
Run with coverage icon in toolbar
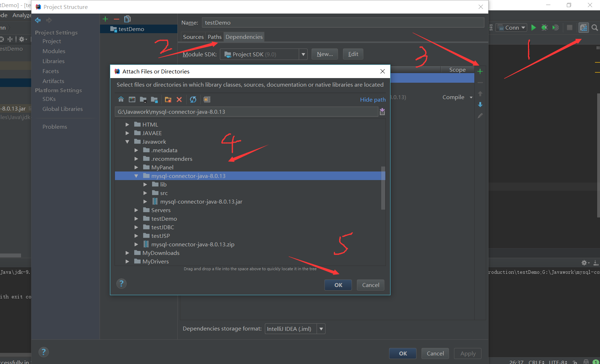555,27
